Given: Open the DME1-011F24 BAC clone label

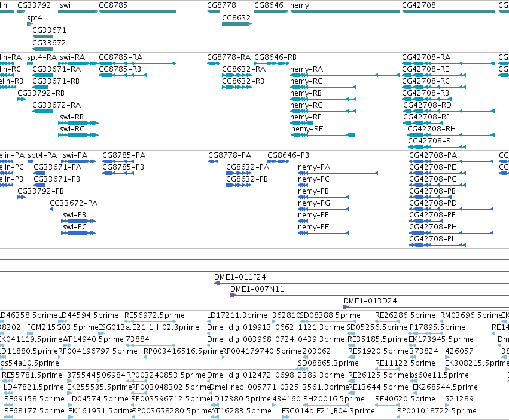Looking at the screenshot, I should (x=240, y=277).
